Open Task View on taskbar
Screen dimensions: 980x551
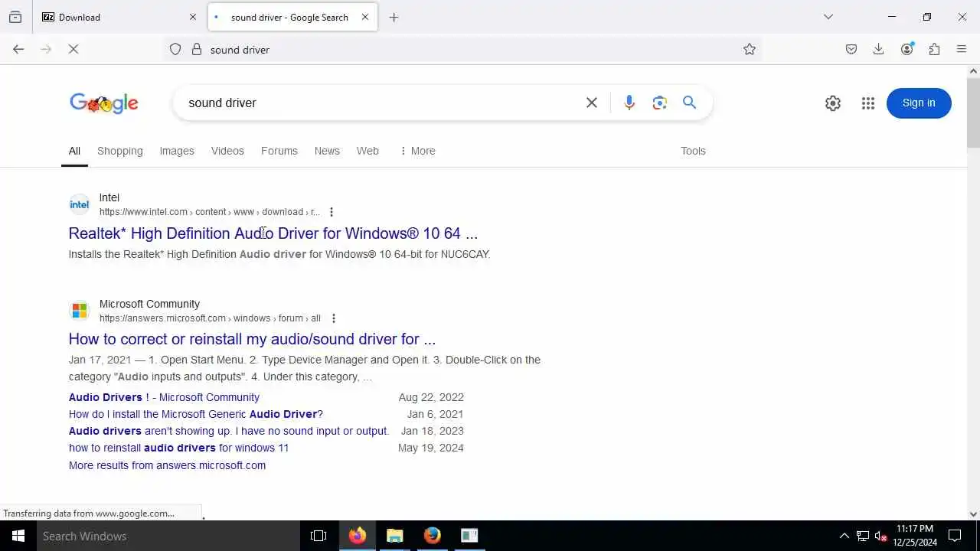(x=318, y=536)
